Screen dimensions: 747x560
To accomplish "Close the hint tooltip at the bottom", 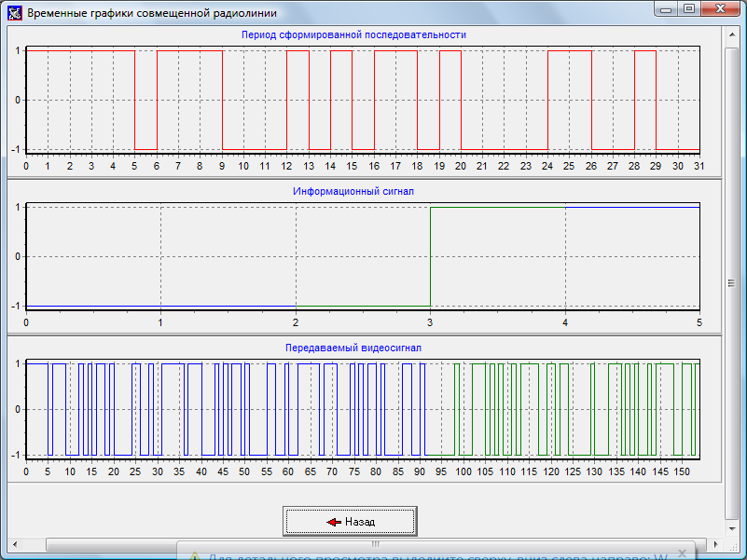I will point(682,553).
